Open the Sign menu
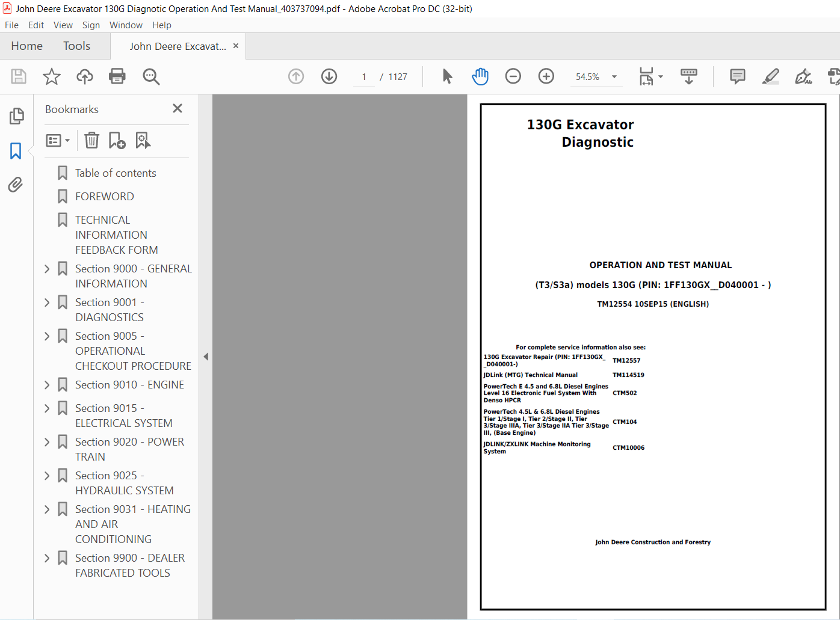Viewport: 840px width, 620px height. click(x=91, y=25)
